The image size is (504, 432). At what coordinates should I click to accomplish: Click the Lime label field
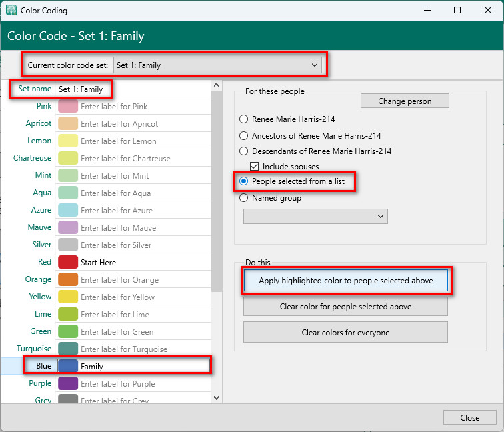click(145, 315)
